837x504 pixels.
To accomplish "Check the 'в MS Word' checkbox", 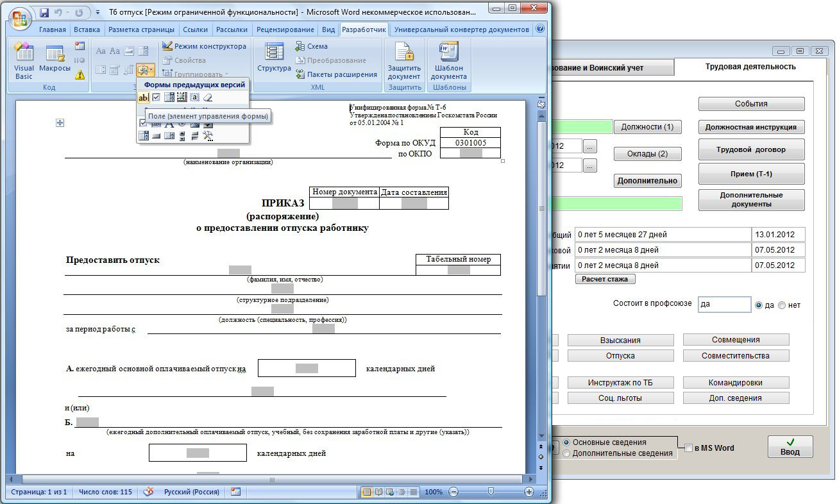I will click(x=689, y=448).
